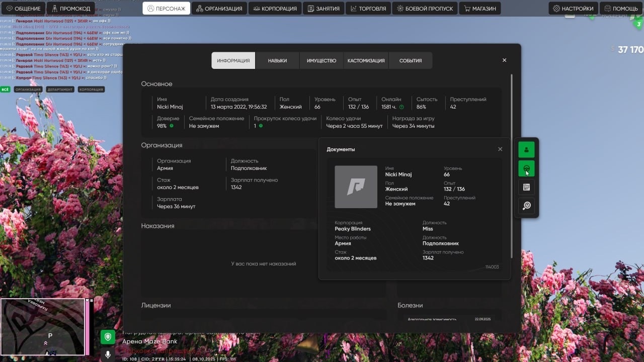Open the Торговля menu
The image size is (644, 362).
click(368, 8)
